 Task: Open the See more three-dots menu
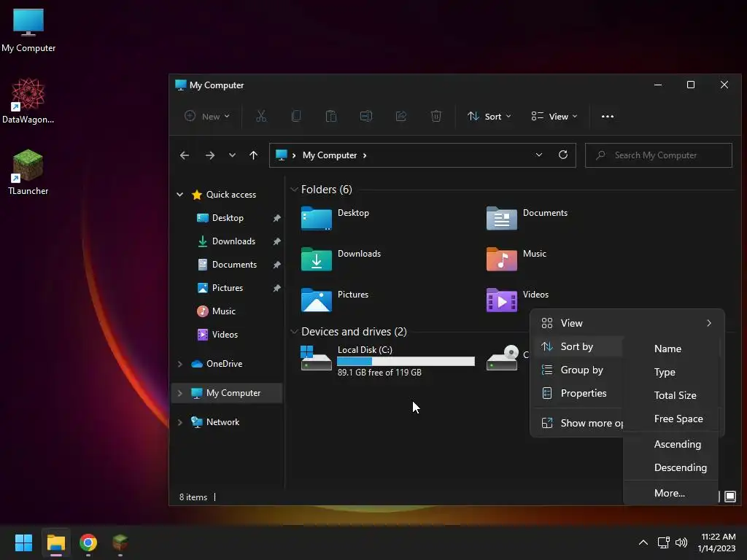click(x=608, y=116)
